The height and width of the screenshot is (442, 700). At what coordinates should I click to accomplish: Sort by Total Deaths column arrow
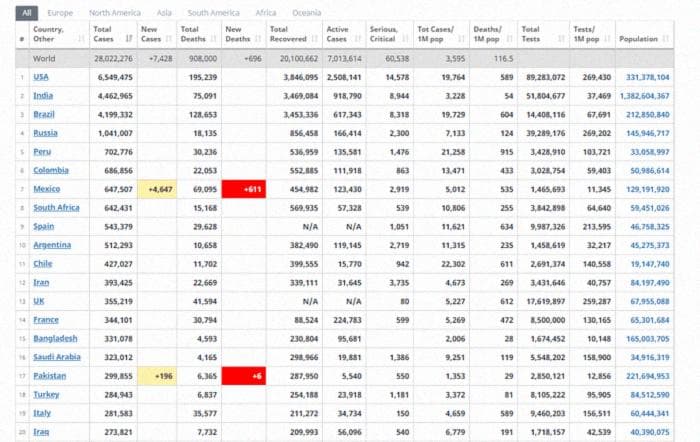coord(213,39)
